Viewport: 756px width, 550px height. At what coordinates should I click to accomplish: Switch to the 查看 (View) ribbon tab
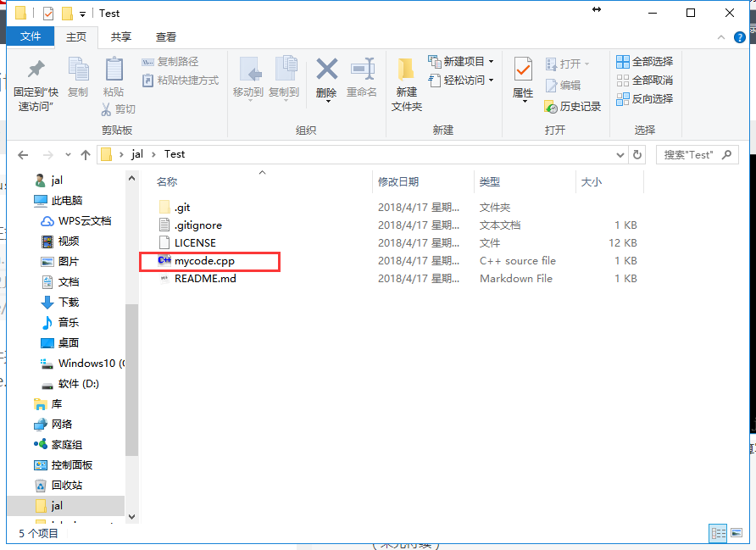[x=166, y=36]
